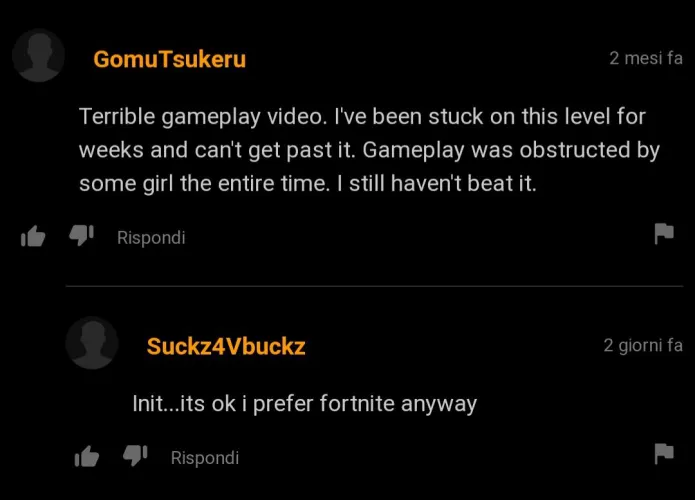The height and width of the screenshot is (500, 695).
Task: Visit the Suckz4Vbuckz username link
Action: tap(226, 347)
